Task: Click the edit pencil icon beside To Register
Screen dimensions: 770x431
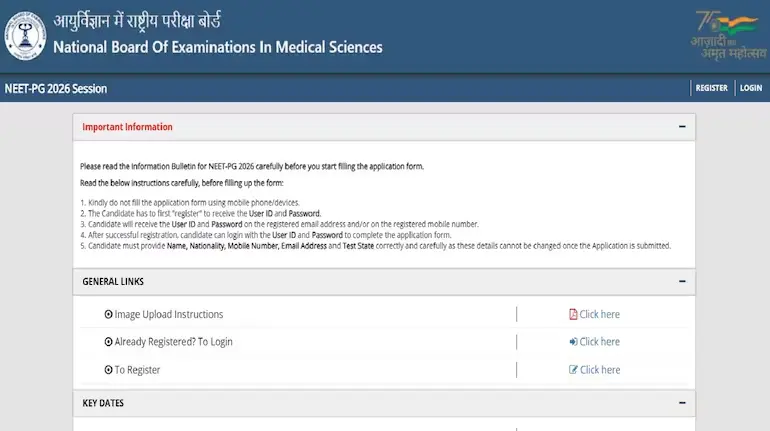Action: point(573,370)
